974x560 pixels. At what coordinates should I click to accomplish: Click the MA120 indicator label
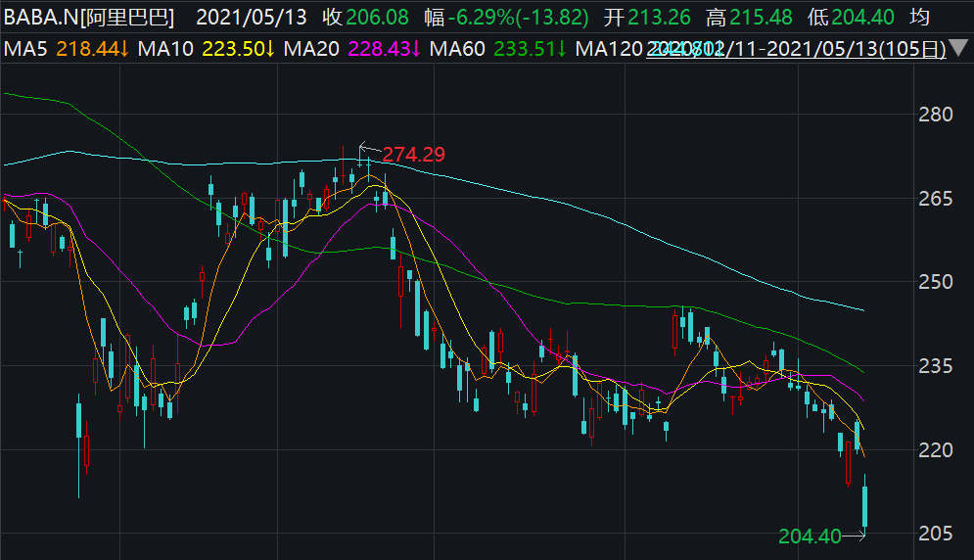click(x=609, y=49)
